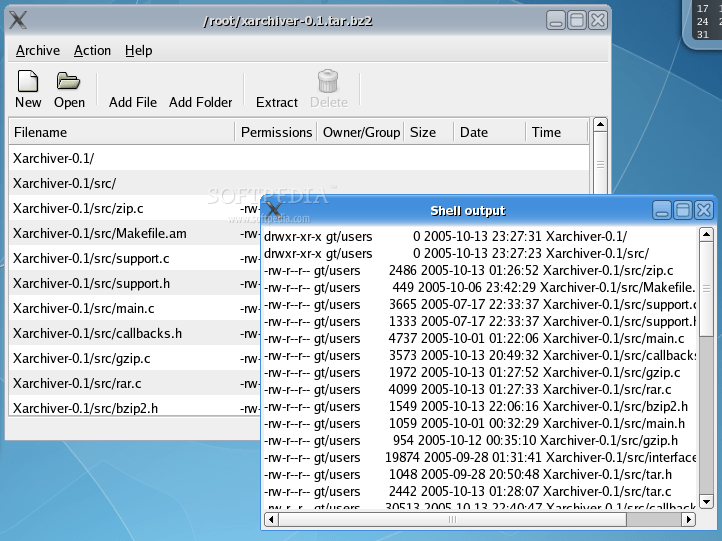Click the shell output line with size 19874
722x541 pixels.
point(480,458)
